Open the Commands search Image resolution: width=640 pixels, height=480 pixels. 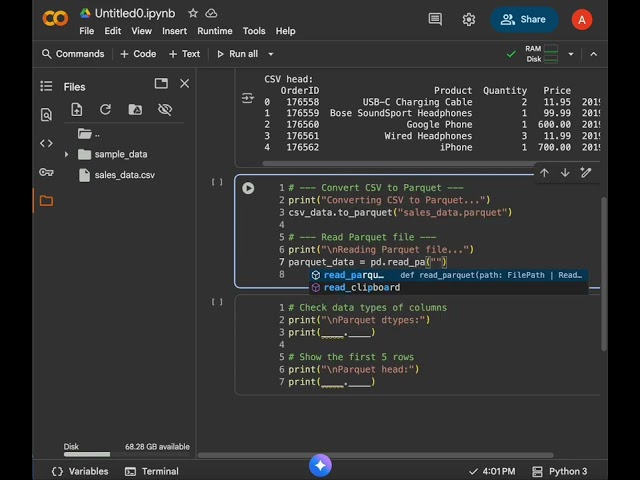click(73, 54)
